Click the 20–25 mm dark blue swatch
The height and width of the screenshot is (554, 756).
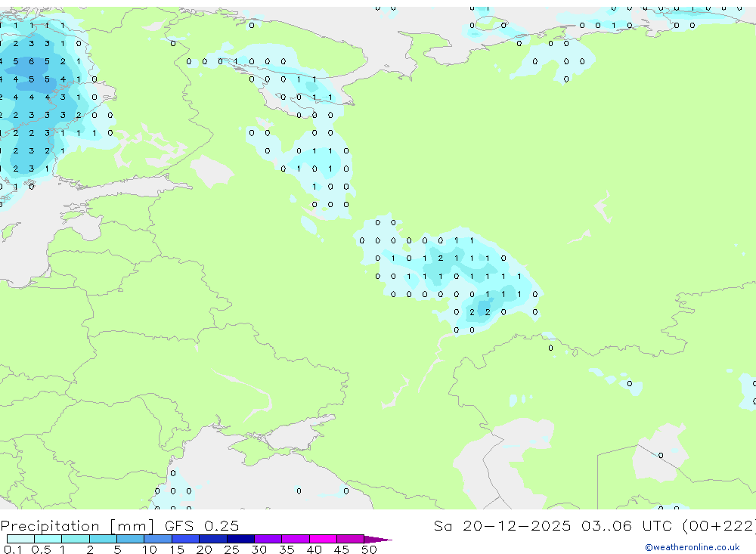(212, 539)
